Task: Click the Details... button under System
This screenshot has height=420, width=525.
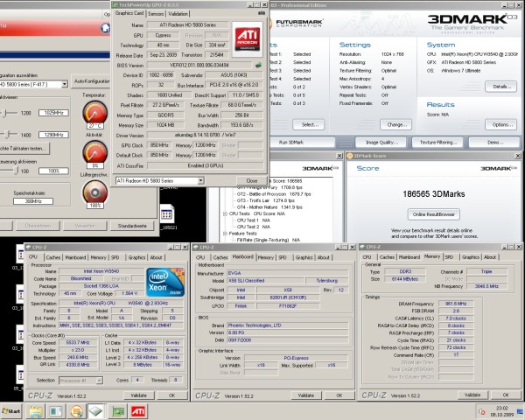Action: coord(501,87)
